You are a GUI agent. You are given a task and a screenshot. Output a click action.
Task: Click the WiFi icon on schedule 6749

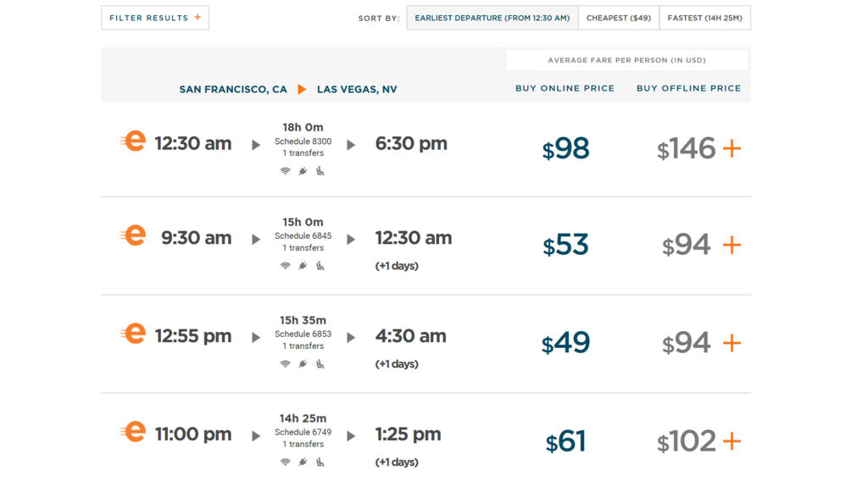tap(286, 462)
